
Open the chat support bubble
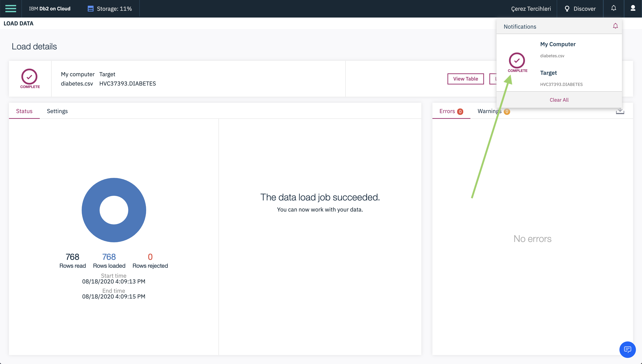click(627, 349)
